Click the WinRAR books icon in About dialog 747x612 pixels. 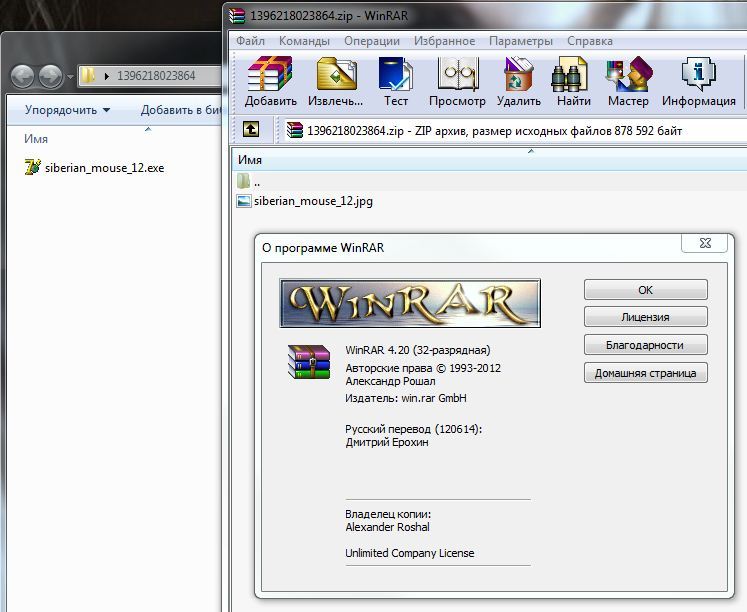pos(309,362)
